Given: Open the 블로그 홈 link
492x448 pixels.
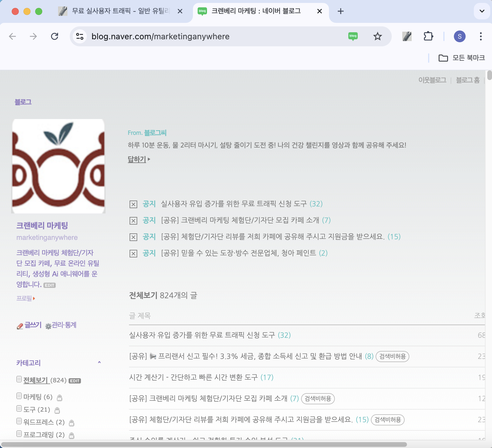Looking at the screenshot, I should tap(468, 80).
